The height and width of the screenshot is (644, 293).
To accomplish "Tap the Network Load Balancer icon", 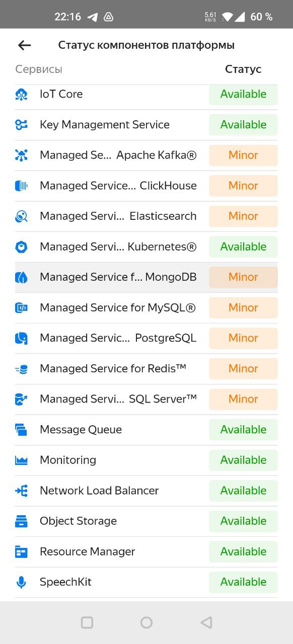I will click(21, 491).
